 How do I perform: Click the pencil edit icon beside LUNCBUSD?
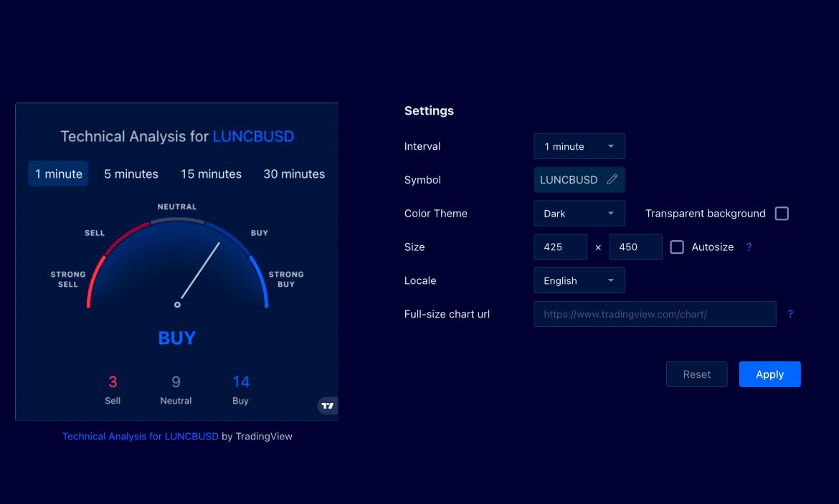pyautogui.click(x=612, y=180)
